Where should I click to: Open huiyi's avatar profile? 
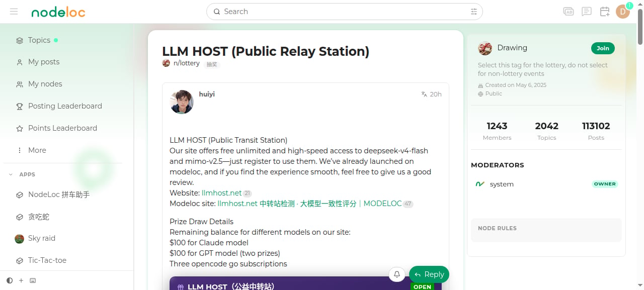(182, 102)
